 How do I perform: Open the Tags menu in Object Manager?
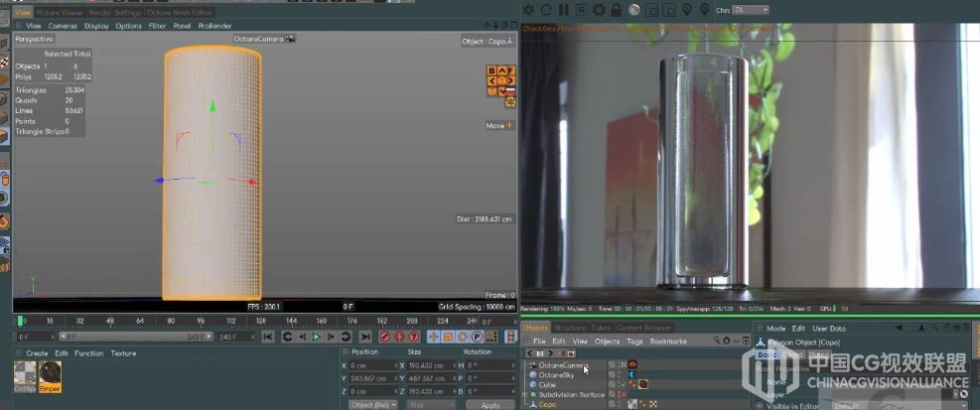click(634, 342)
